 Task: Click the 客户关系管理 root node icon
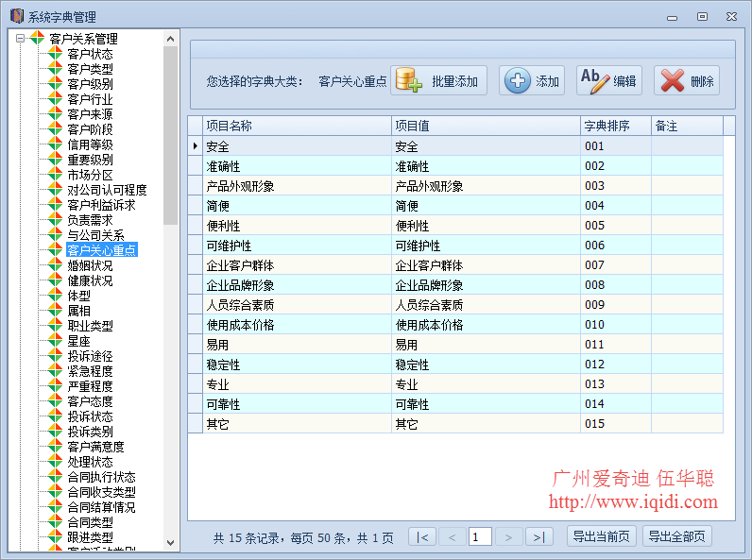tap(37, 38)
